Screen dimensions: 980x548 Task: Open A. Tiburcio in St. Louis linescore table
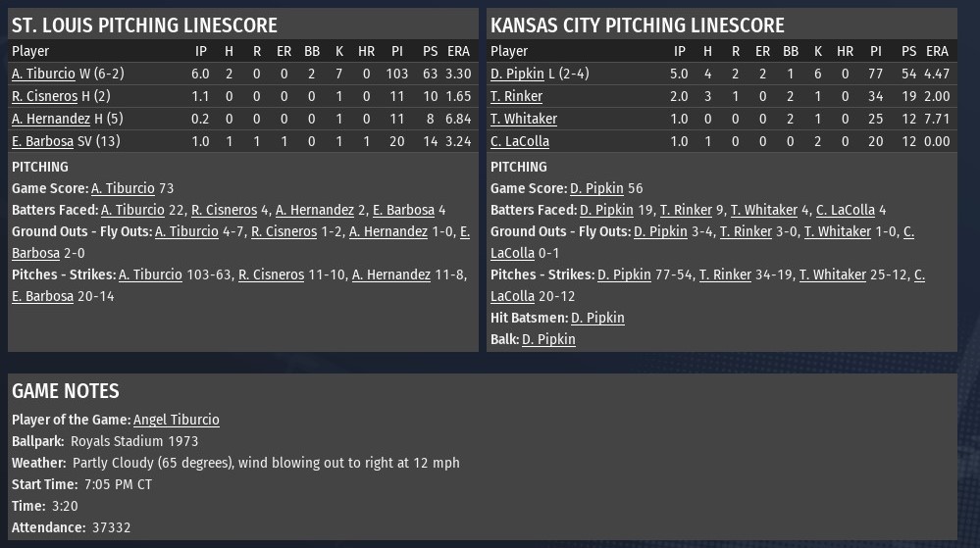click(43, 74)
